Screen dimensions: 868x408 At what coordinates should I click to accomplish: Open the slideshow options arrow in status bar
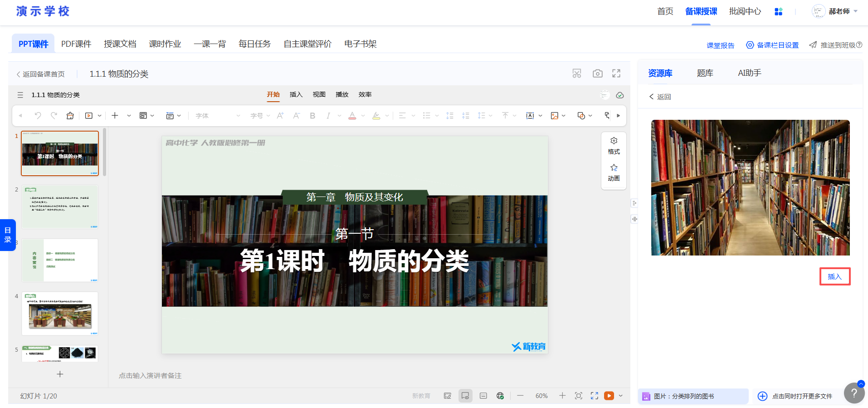click(621, 396)
